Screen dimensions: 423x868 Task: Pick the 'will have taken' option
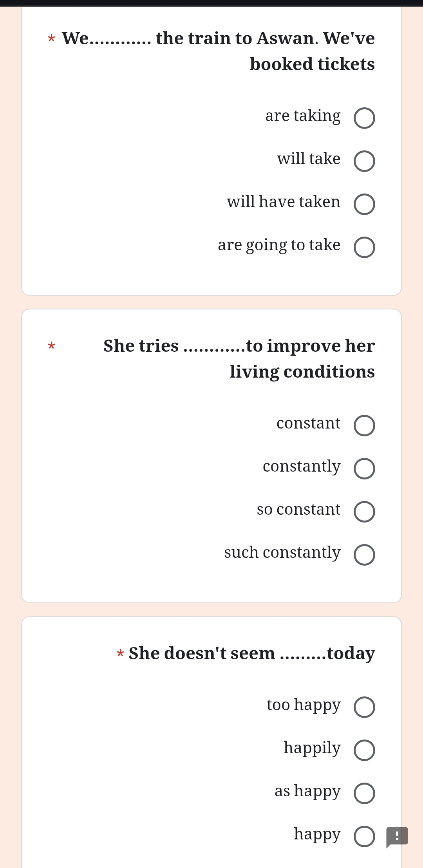coord(364,204)
